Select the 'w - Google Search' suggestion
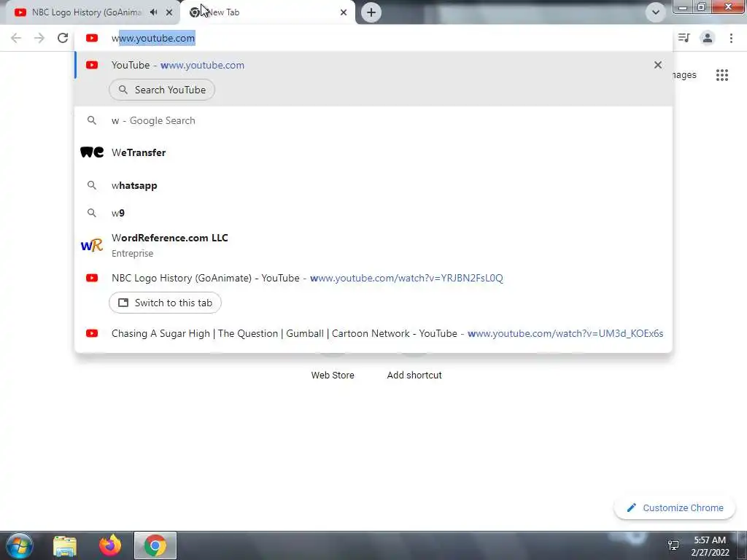 tap(373, 120)
